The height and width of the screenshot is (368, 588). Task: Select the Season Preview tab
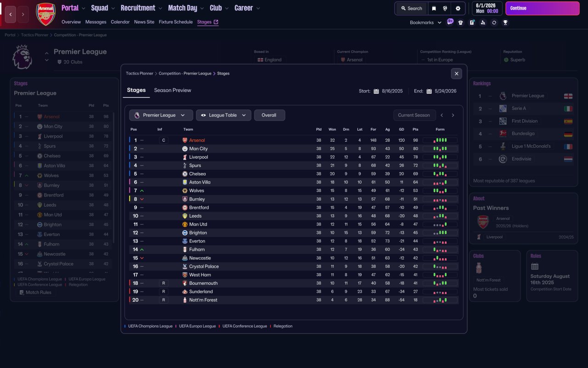click(x=173, y=90)
